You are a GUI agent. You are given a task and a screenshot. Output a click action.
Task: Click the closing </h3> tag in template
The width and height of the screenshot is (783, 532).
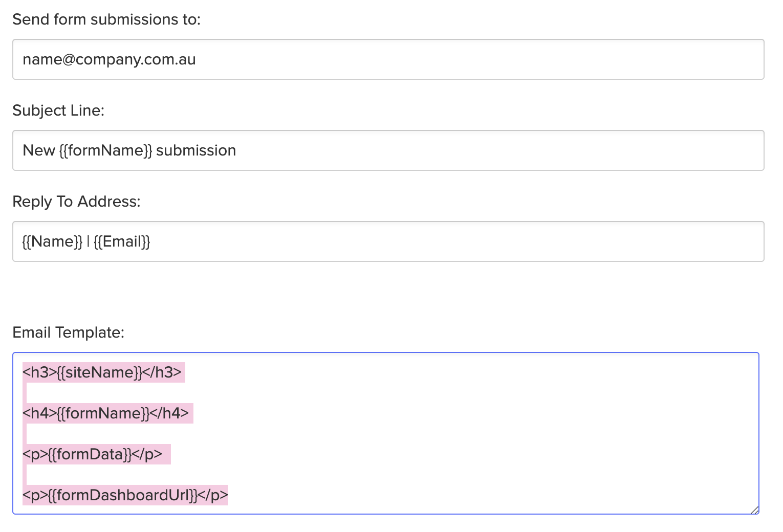162,372
